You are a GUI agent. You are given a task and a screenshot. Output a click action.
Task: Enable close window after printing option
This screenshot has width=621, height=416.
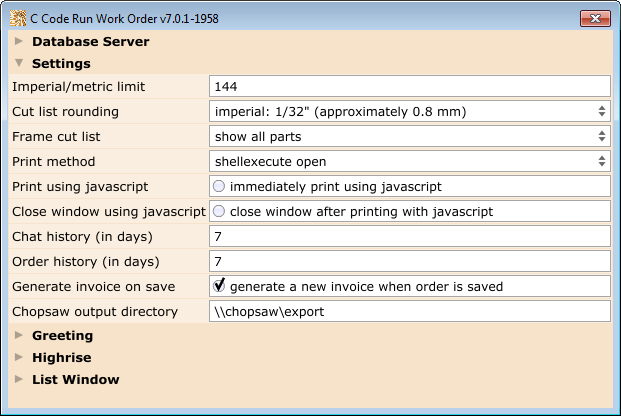pos(219,212)
